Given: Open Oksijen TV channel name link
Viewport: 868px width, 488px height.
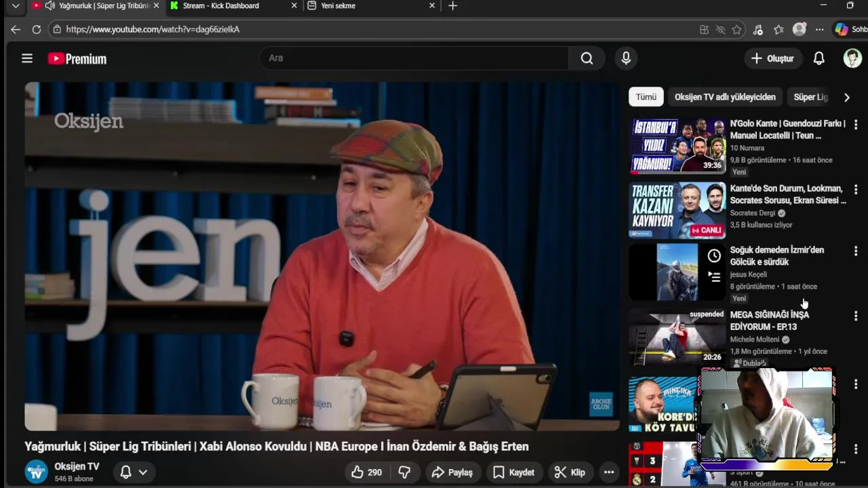Looking at the screenshot, I should click(x=77, y=466).
